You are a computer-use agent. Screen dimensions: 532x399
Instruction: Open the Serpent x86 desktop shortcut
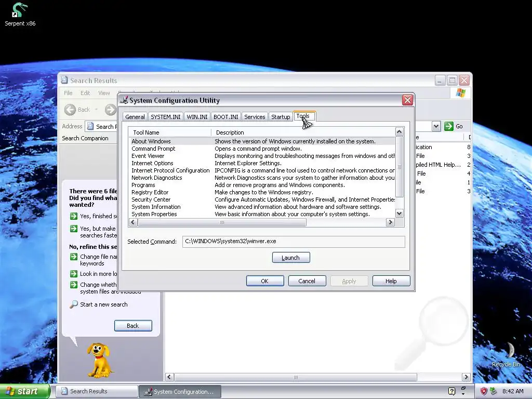pyautogui.click(x=20, y=14)
